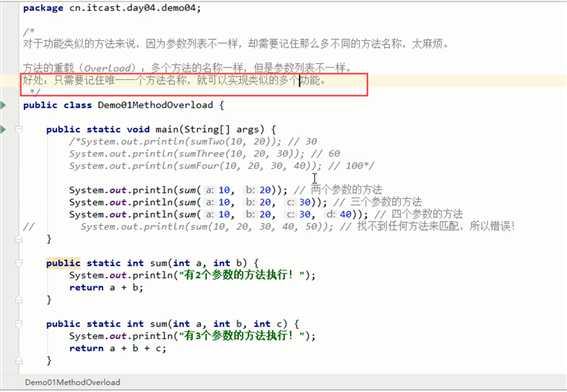Click the commented sumThree(10, 20, 30) line
The height and width of the screenshot is (392, 567).
tap(205, 154)
